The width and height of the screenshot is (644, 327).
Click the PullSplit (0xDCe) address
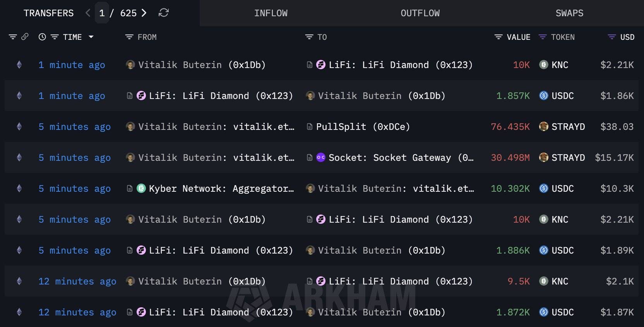coord(363,126)
